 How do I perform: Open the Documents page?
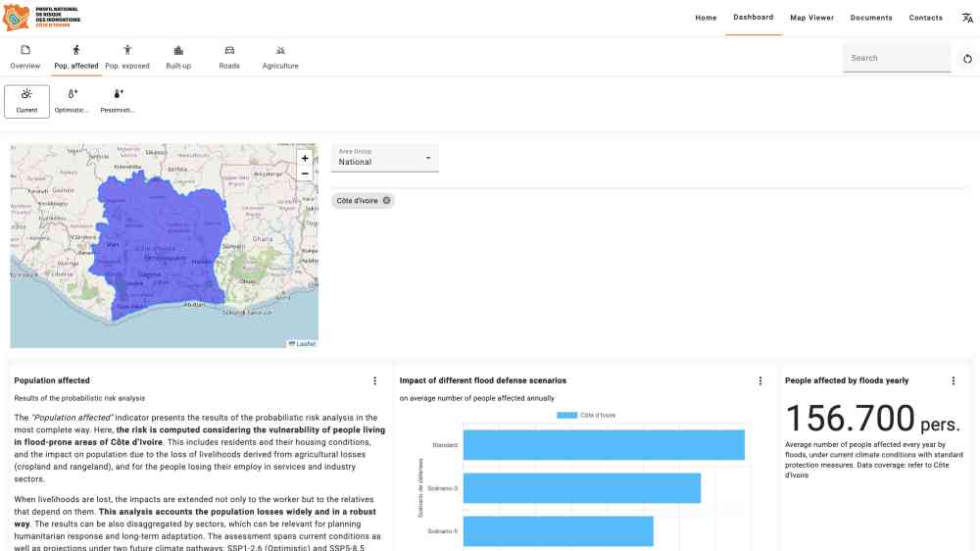(871, 18)
